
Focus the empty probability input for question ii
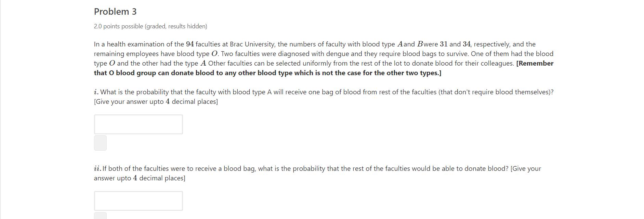(x=138, y=201)
